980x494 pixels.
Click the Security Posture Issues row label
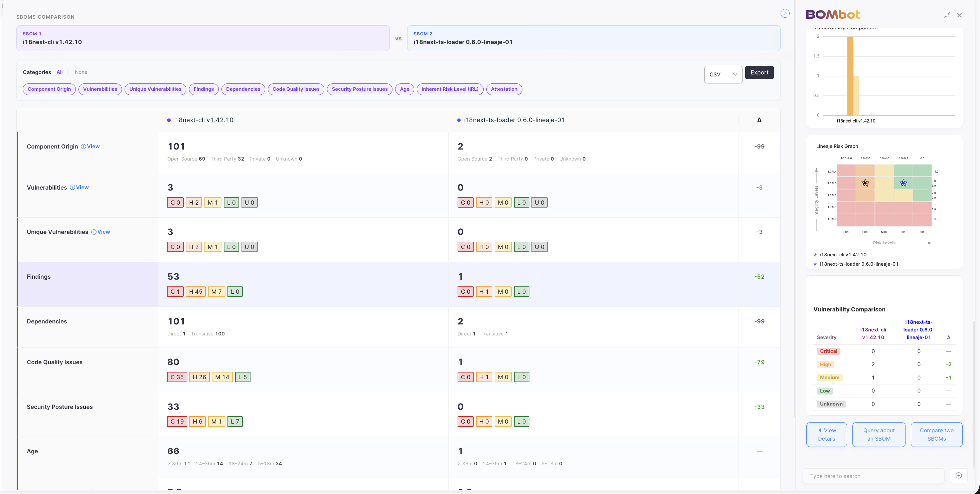point(60,407)
